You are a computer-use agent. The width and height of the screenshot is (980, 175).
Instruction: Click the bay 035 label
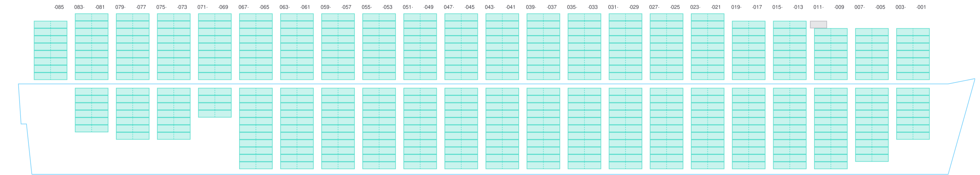(572, 7)
